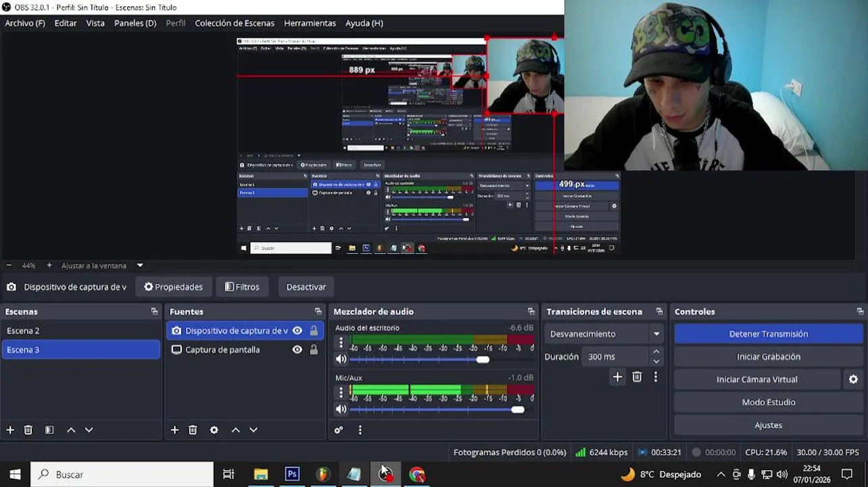
Task: Open Ajustes settings button
Action: (768, 425)
